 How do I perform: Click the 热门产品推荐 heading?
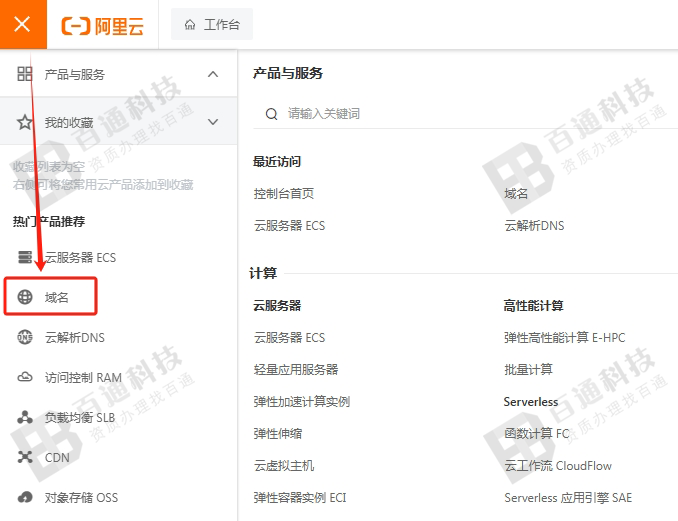pos(49,222)
